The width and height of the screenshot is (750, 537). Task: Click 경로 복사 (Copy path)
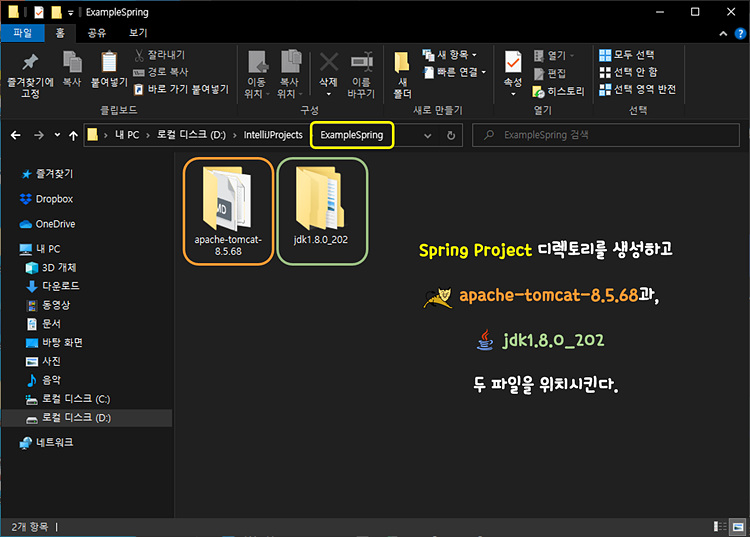[x=161, y=72]
